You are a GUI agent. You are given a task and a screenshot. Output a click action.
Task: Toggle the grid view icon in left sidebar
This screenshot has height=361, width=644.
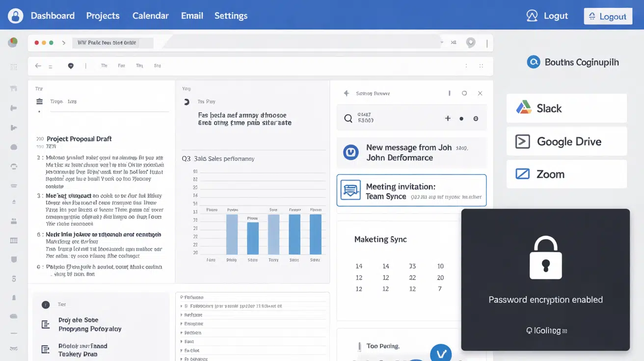tap(13, 66)
